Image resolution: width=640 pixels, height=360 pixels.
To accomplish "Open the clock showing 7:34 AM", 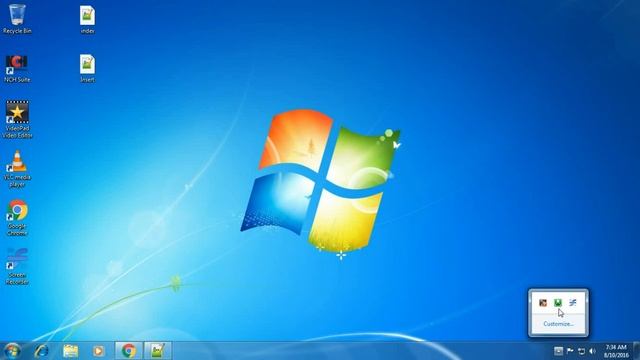I will click(616, 351).
